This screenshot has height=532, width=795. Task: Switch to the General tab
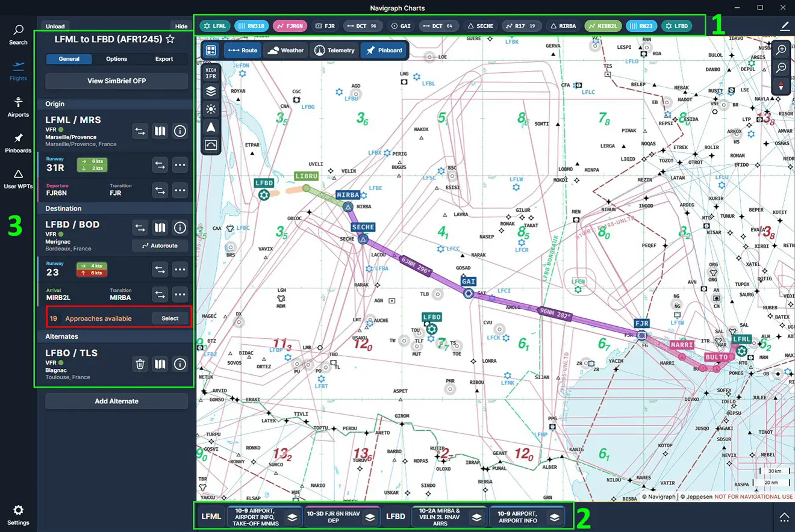click(69, 59)
